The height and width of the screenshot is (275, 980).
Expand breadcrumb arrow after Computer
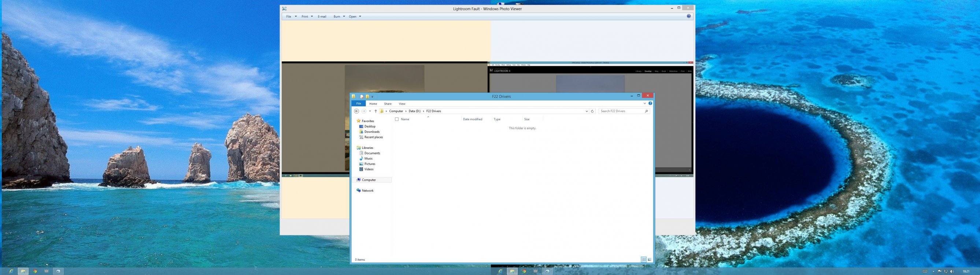(x=406, y=111)
